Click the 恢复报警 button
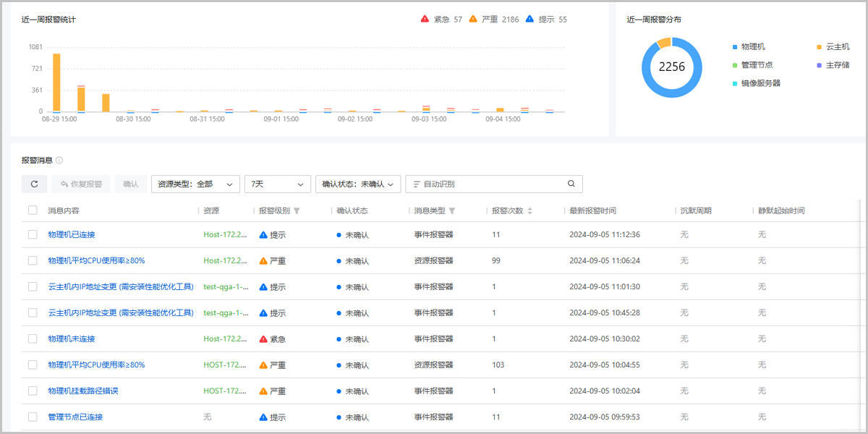Viewport: 868px width, 434px height. [x=80, y=184]
